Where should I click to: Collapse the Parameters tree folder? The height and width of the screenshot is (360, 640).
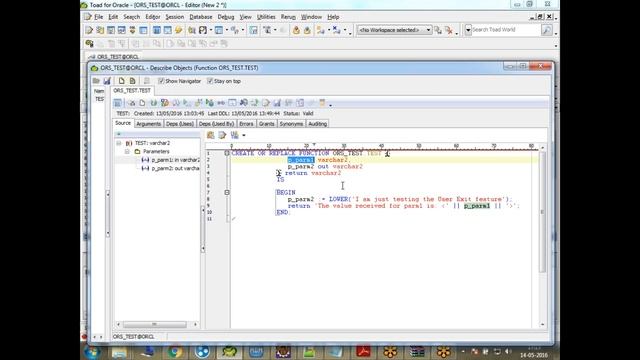point(127,151)
